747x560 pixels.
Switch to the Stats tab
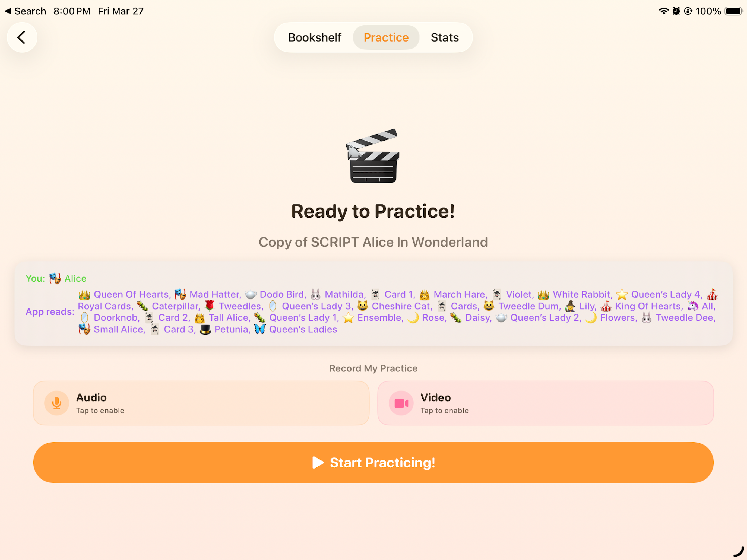445,37
